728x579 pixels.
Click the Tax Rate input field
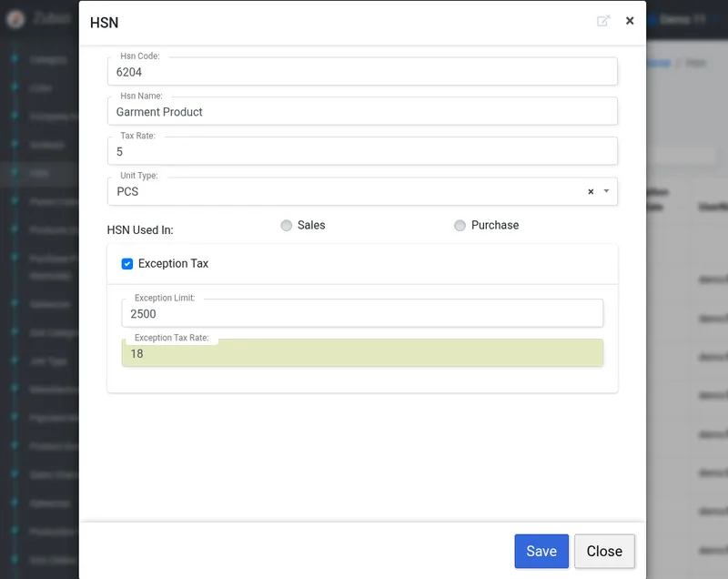[x=361, y=152]
